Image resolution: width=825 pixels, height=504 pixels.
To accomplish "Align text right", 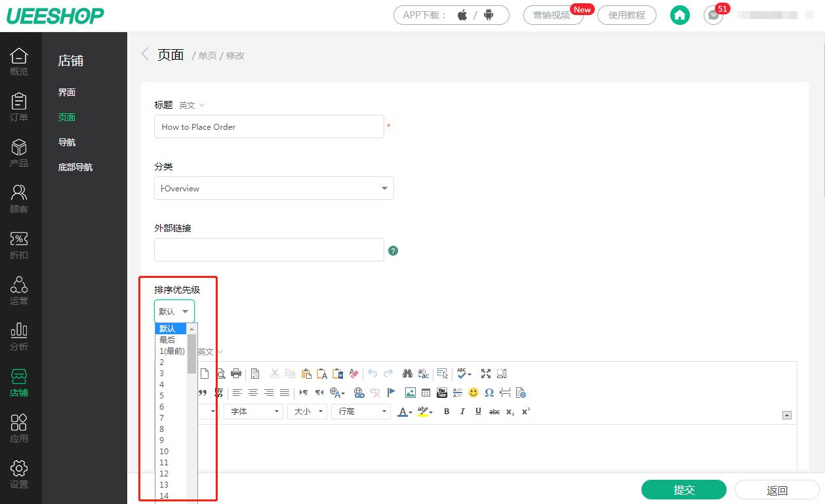I will point(269,393).
